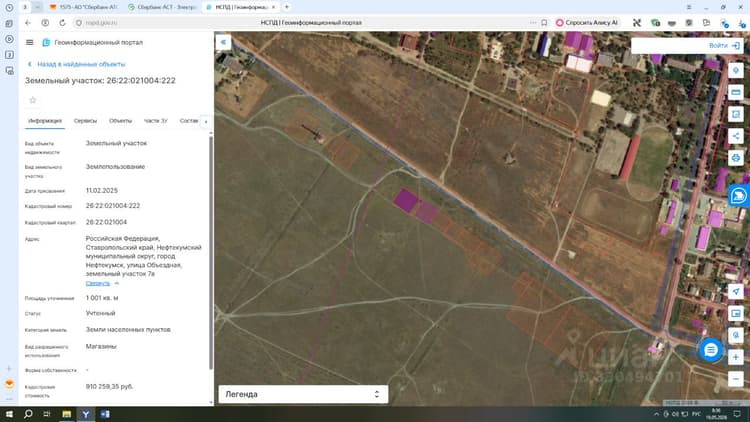This screenshot has width=750, height=422.
Task: Click the area value 1 001 кв. м
Action: click(x=102, y=298)
